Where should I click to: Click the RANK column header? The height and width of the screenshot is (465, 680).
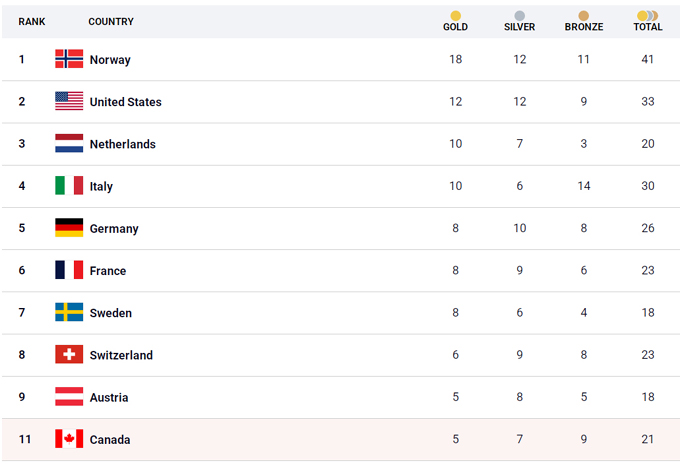(32, 22)
